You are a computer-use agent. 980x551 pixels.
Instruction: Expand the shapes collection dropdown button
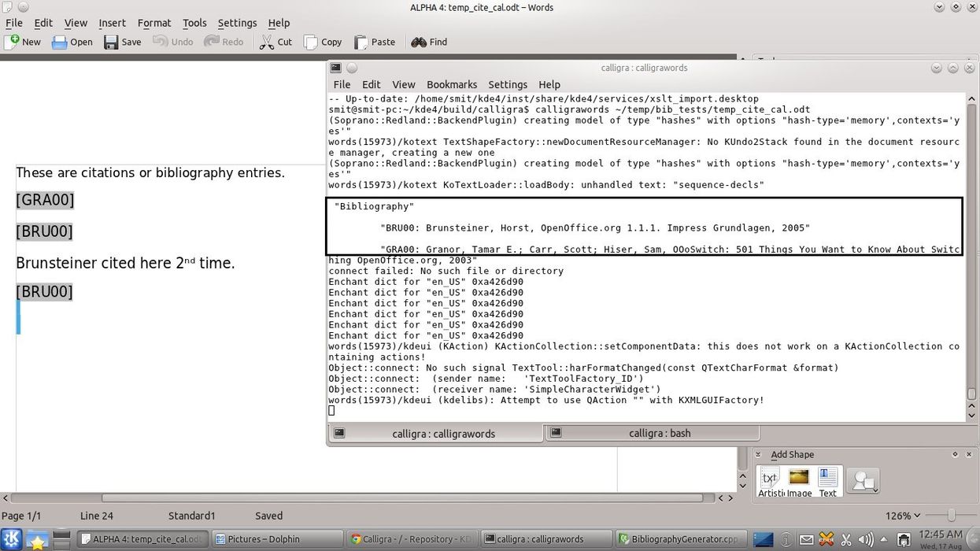[x=865, y=481]
